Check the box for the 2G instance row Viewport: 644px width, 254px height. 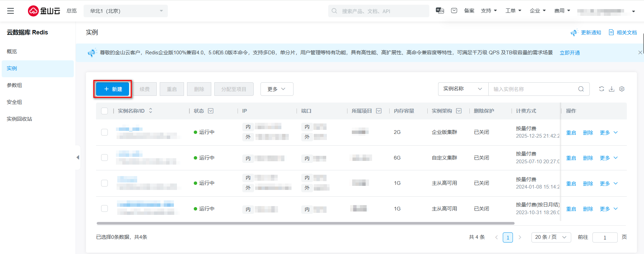point(104,132)
